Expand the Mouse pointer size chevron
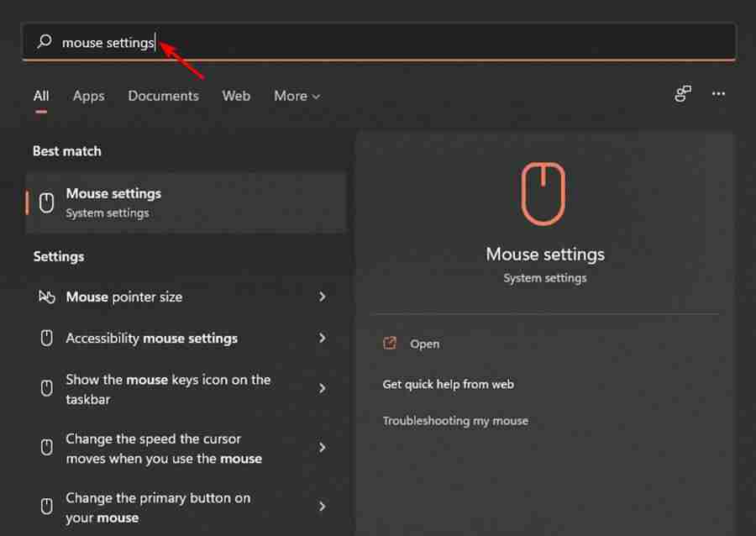Image resolution: width=756 pixels, height=536 pixels. coord(322,297)
